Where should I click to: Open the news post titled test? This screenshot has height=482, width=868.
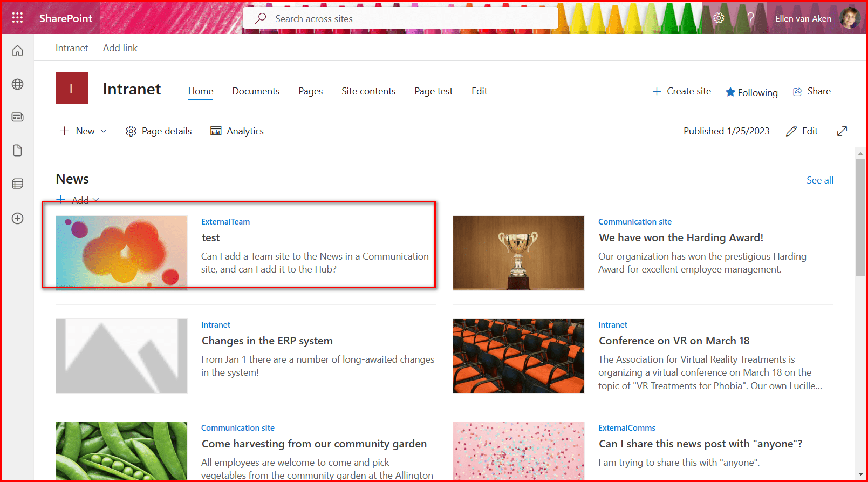[x=211, y=238]
